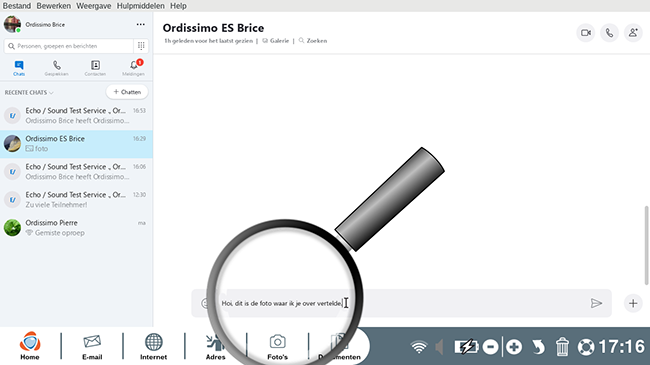Image resolution: width=650 pixels, height=365 pixels.
Task: Send the typed message with the arrow icon
Action: [596, 303]
